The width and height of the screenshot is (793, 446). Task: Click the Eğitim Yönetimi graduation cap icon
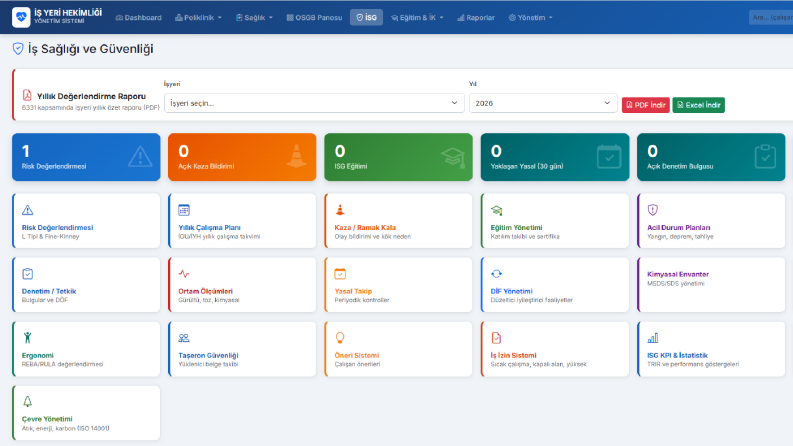point(497,210)
